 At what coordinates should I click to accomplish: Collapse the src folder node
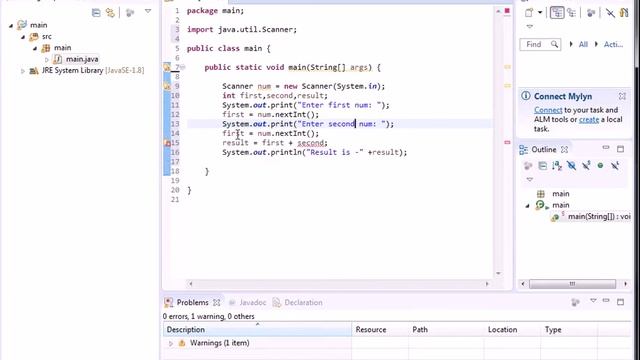23,37
